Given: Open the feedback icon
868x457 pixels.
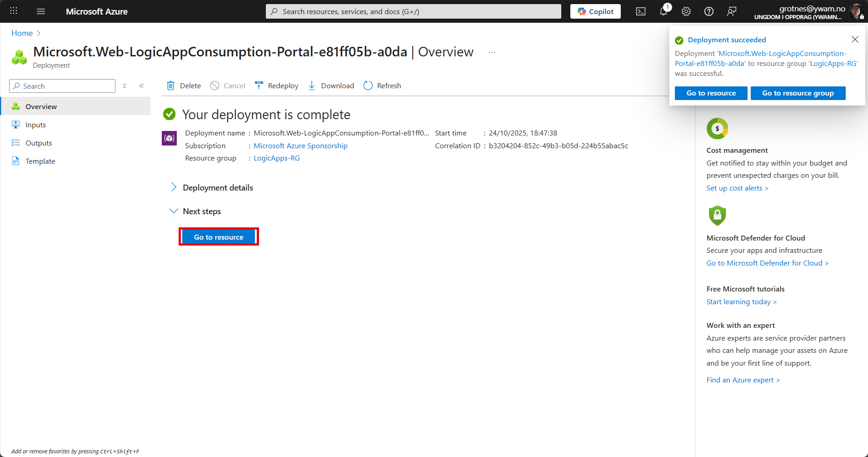Looking at the screenshot, I should pyautogui.click(x=732, y=11).
